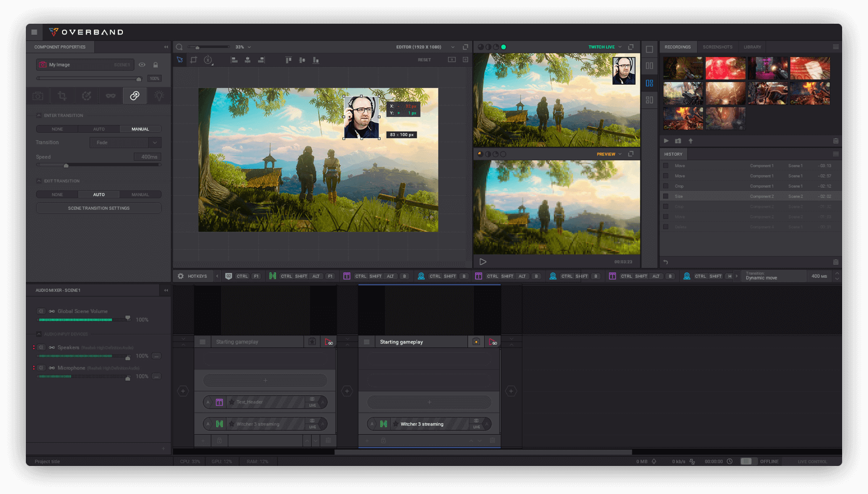Open the Transition Fade dropdown

tap(126, 143)
